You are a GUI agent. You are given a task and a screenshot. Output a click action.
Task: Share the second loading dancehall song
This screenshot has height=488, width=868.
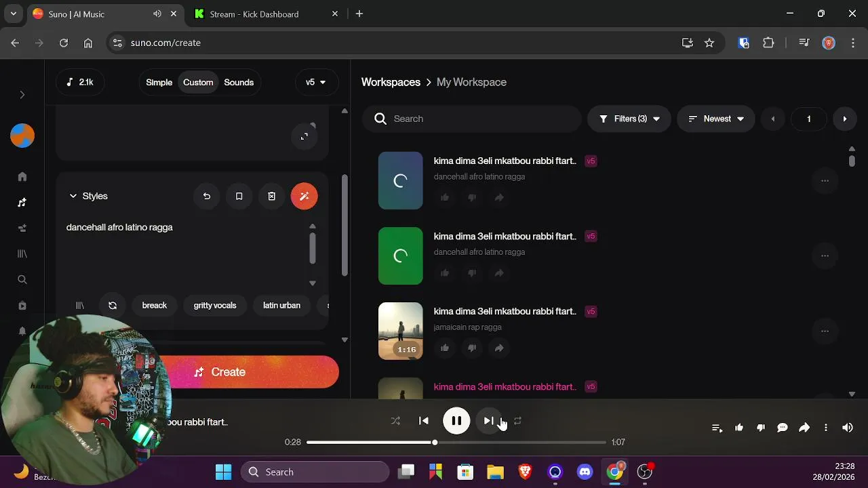[x=499, y=272]
